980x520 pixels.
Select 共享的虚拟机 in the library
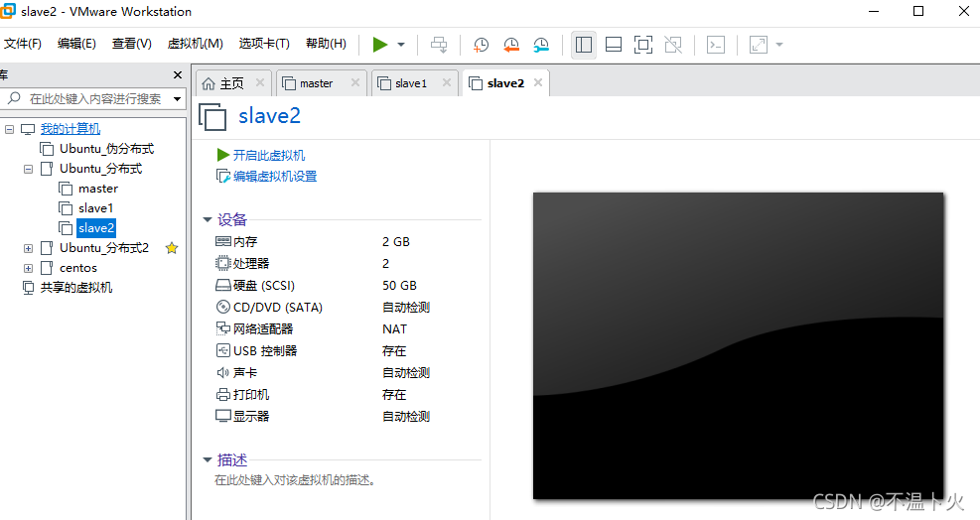76,288
